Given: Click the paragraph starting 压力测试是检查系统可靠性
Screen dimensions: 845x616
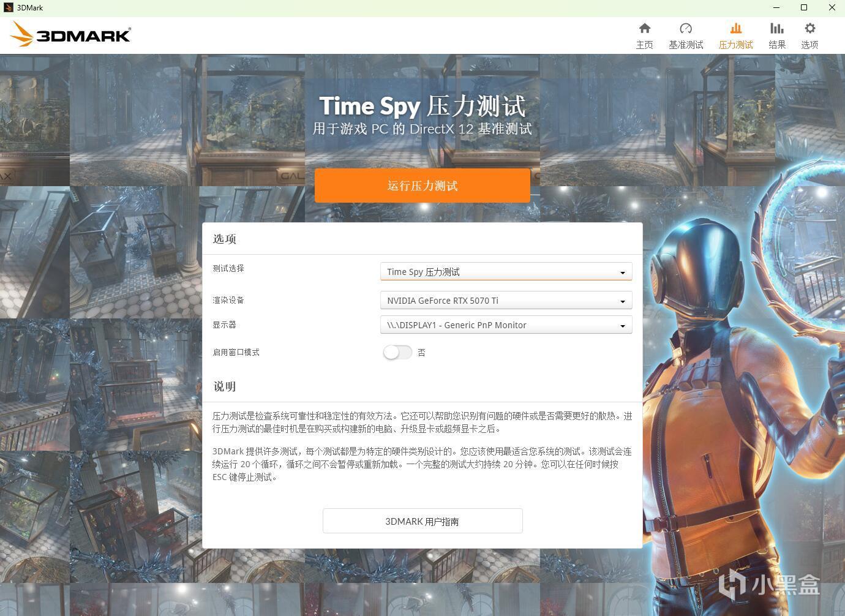Looking at the screenshot, I should click(423, 423).
